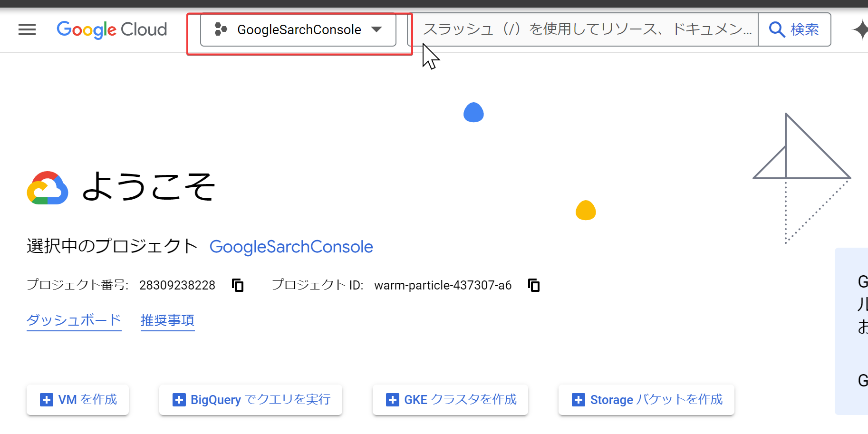Click the ようこそ welcome heading
This screenshot has width=868, height=434.
point(149,187)
